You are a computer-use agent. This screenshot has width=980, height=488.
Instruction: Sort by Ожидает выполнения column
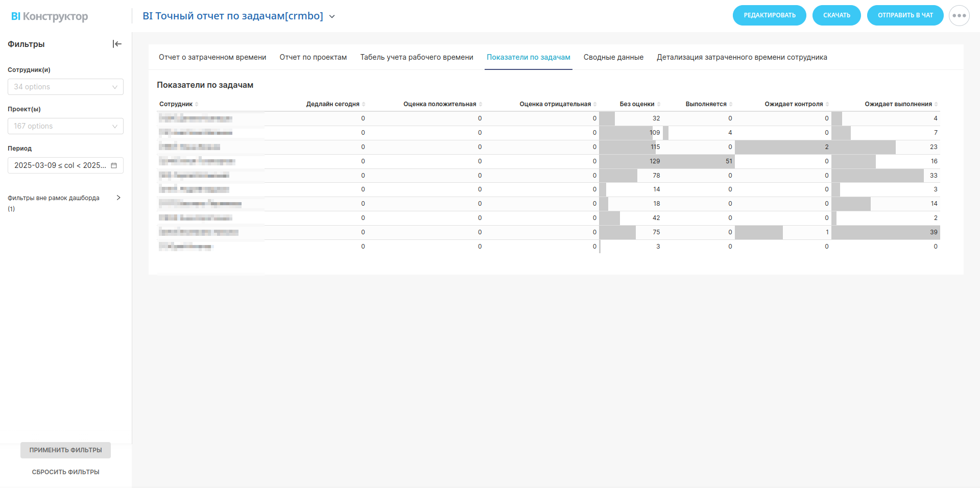936,104
